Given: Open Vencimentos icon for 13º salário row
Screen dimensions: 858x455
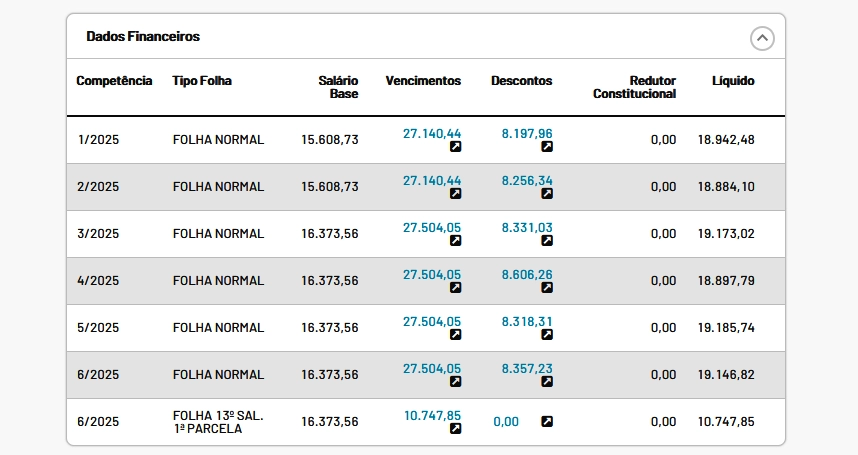Looking at the screenshot, I should [455, 429].
